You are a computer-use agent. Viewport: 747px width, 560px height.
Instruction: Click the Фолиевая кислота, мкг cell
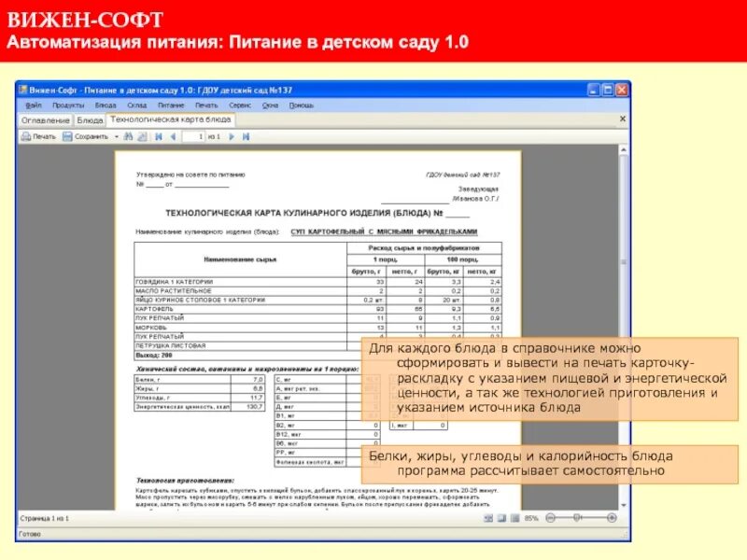click(x=311, y=462)
